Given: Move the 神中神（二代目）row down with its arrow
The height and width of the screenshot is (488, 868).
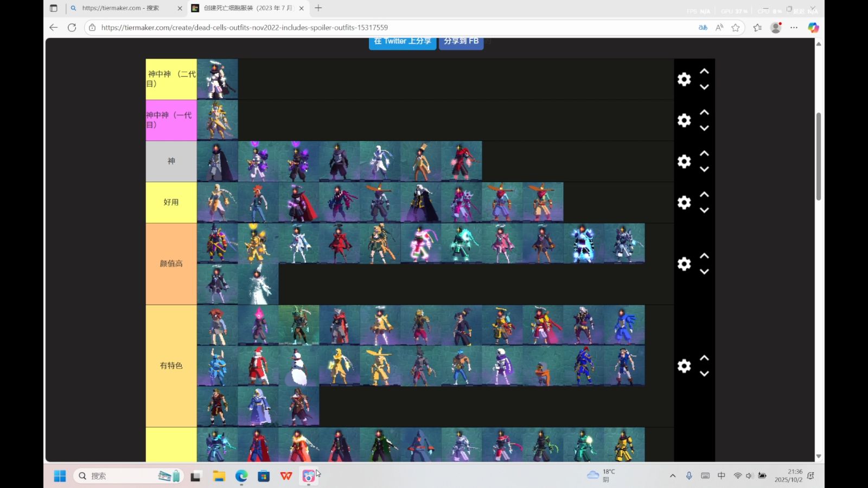Looking at the screenshot, I should tap(704, 87).
